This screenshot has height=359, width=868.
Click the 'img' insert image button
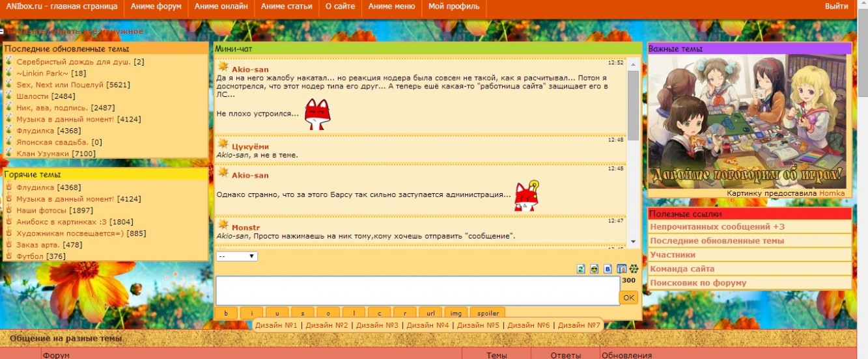point(456,313)
